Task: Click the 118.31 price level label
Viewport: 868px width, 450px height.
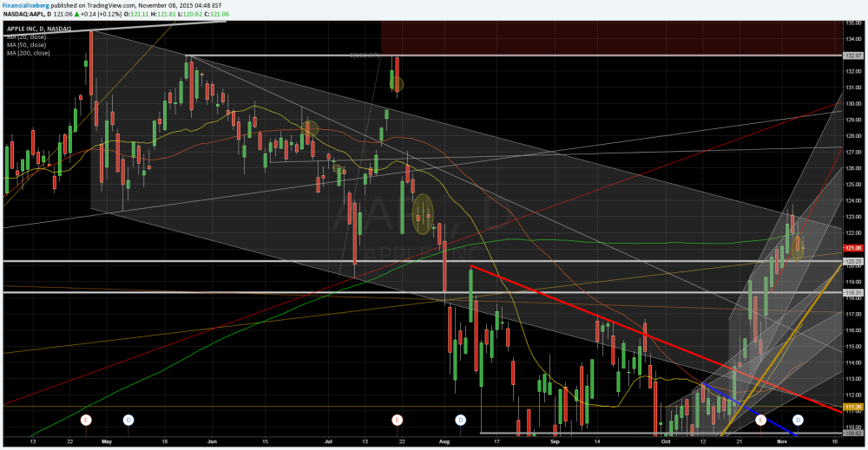Action: [x=853, y=292]
